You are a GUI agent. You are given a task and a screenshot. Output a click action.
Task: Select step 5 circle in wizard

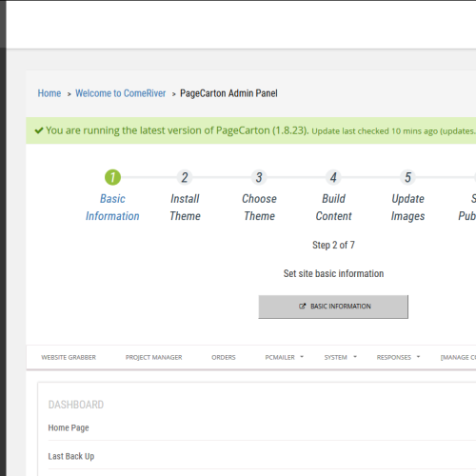407,177
